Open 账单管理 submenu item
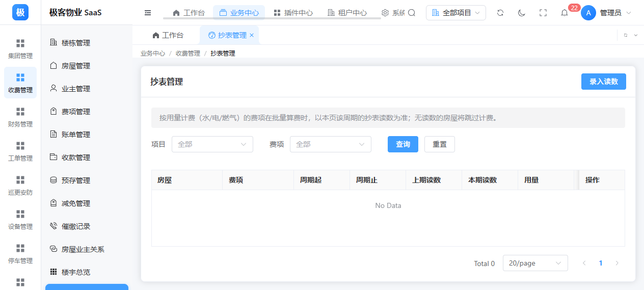 (87, 135)
